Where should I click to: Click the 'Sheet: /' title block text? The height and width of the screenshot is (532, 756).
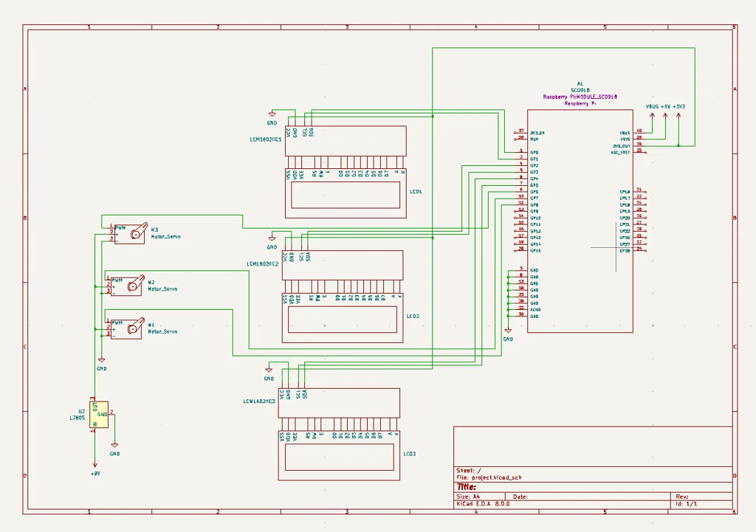coord(468,470)
